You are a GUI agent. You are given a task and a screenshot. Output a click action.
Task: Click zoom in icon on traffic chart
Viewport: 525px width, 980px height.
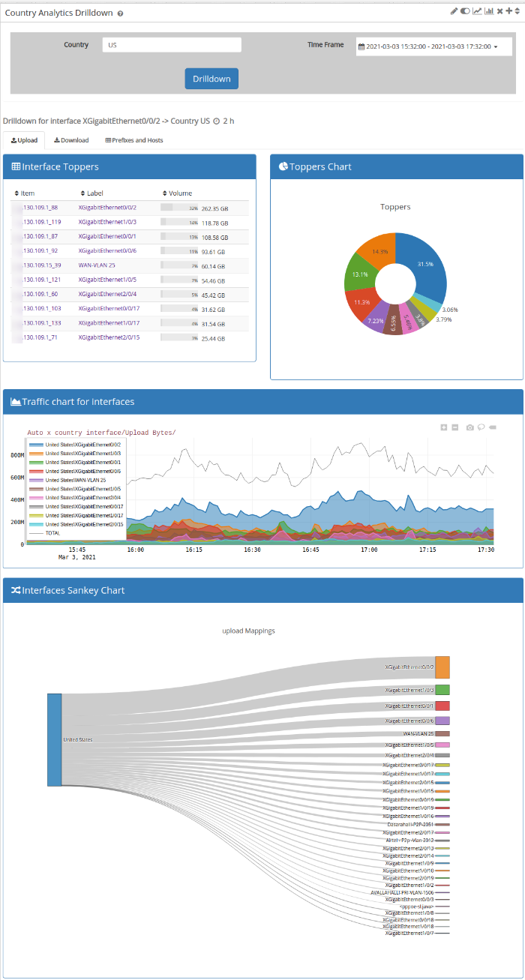click(x=444, y=427)
